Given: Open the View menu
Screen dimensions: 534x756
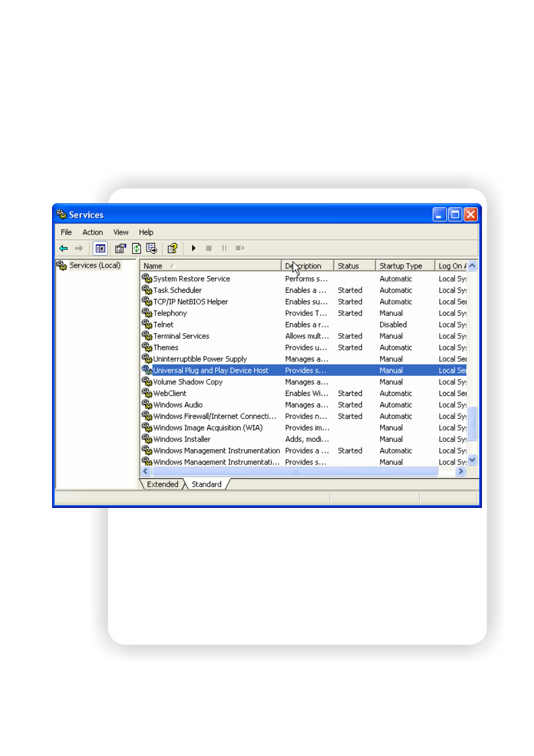Looking at the screenshot, I should point(121,232).
